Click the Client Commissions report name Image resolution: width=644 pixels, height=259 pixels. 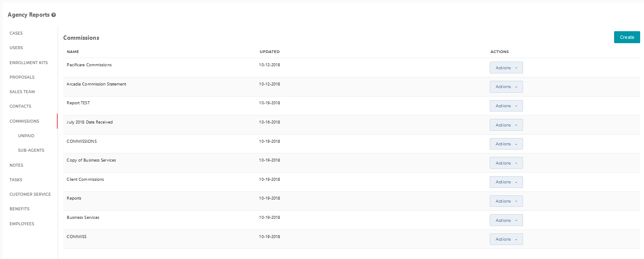pyautogui.click(x=85, y=180)
